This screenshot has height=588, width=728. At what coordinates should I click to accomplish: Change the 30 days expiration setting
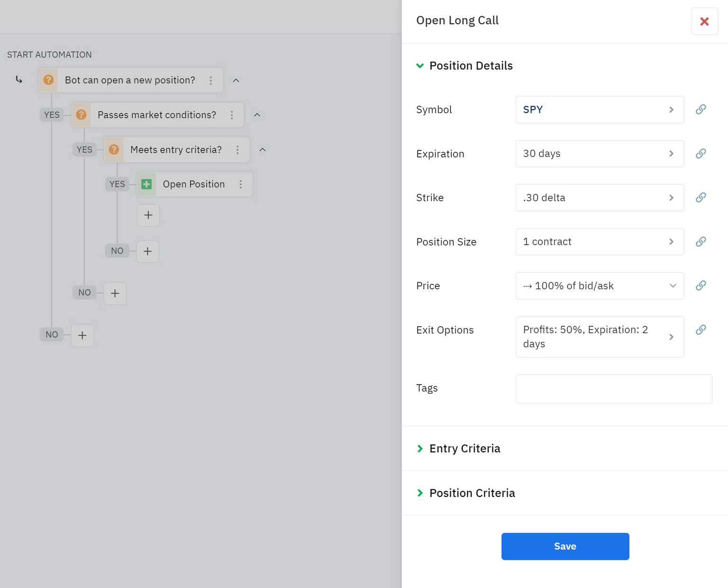599,154
